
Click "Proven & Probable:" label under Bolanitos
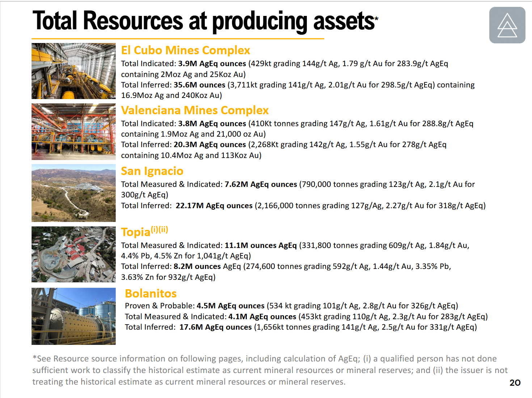click(x=160, y=306)
